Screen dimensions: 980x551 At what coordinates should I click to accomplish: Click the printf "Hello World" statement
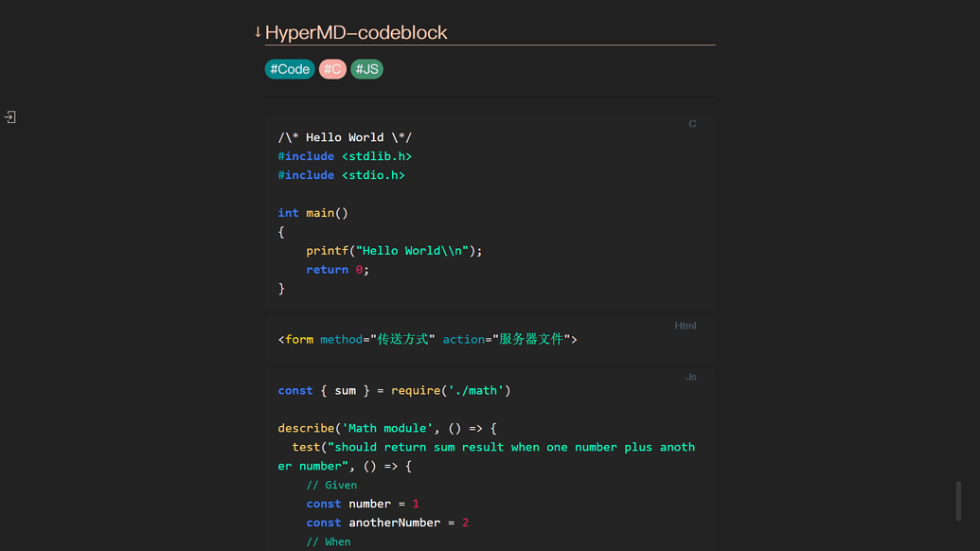(x=394, y=251)
